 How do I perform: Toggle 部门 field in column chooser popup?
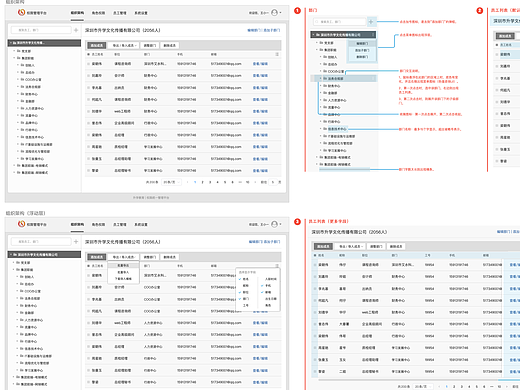pos(244,299)
